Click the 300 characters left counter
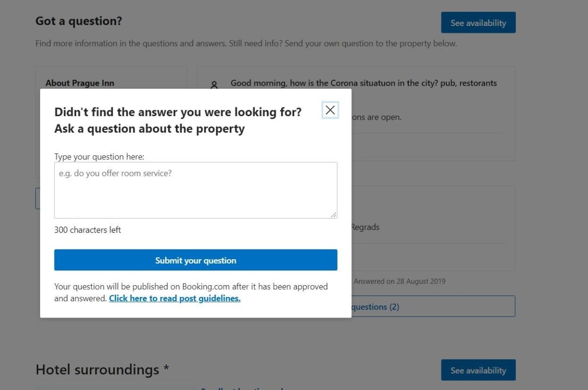The image size is (588, 390). pos(88,230)
